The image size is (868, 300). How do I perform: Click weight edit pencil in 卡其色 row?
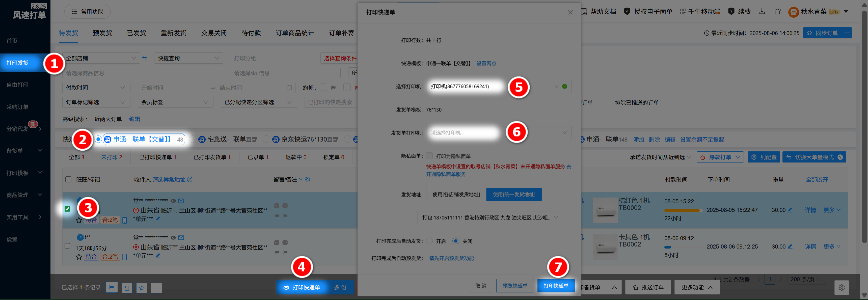point(790,247)
